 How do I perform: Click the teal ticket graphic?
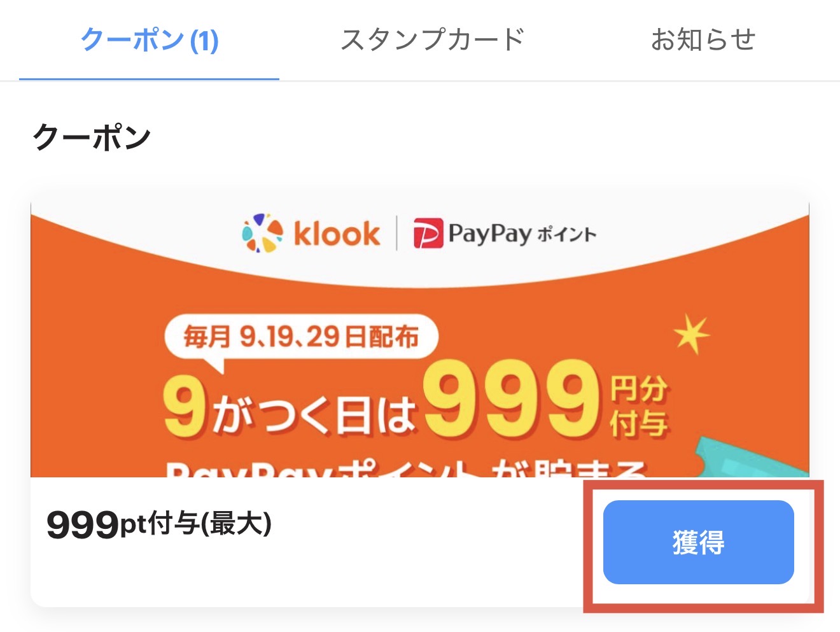751,460
